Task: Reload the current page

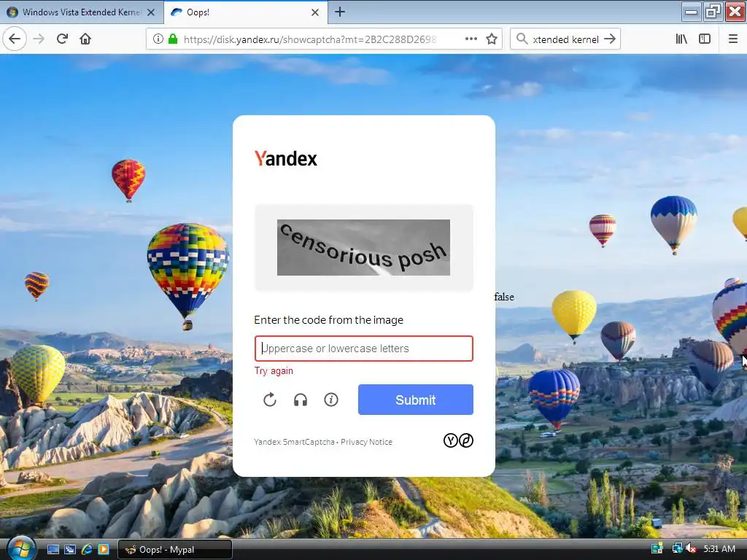Action: [x=62, y=39]
